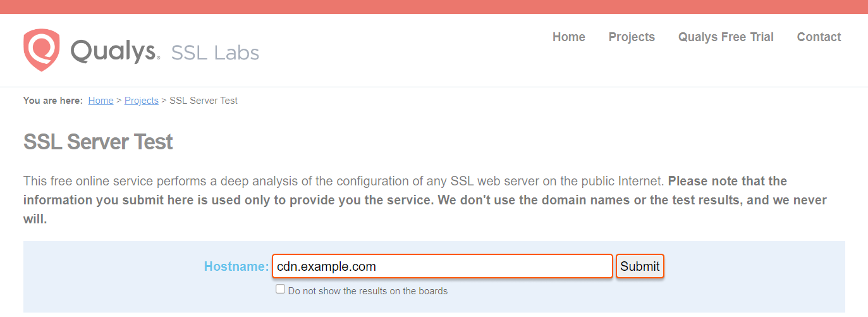Select Contact in the top navigation

click(819, 37)
